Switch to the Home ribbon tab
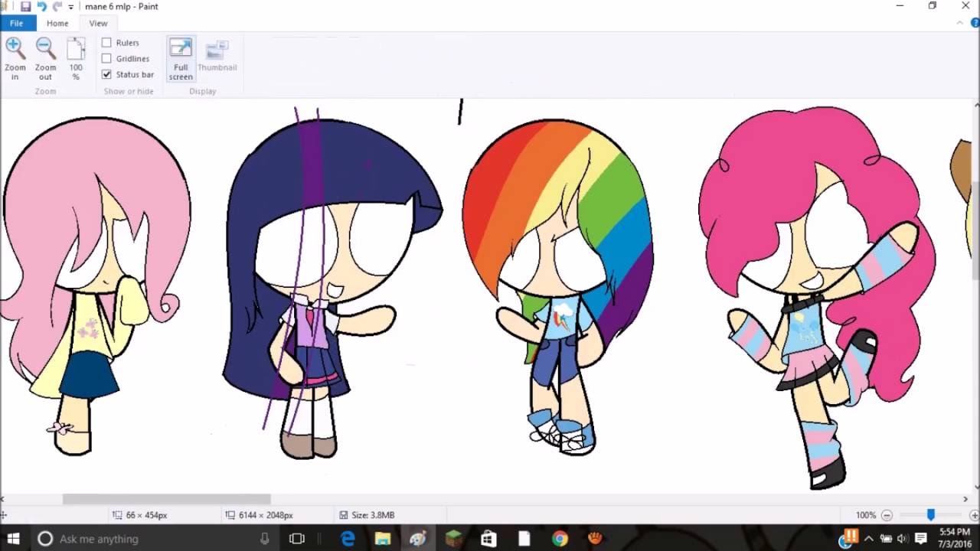 tap(57, 23)
